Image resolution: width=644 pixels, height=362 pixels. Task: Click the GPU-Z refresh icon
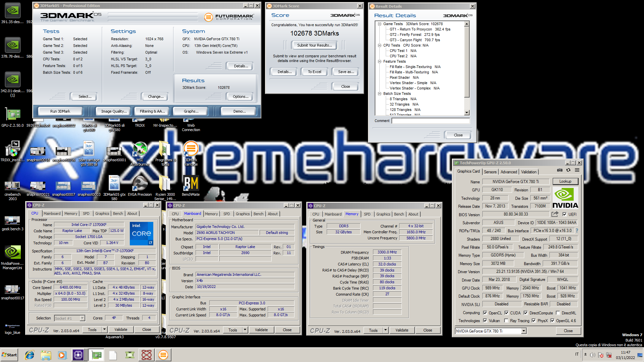568,170
